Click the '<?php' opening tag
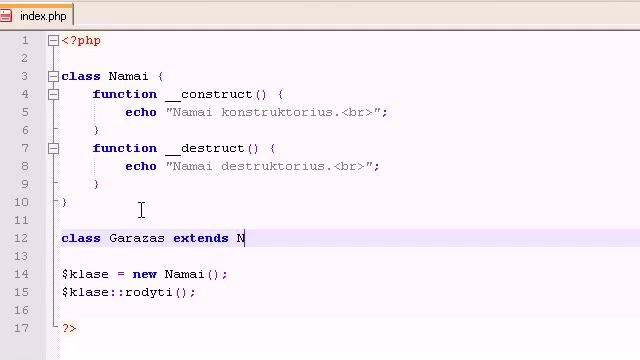Image resolution: width=640 pixels, height=360 pixels. [x=81, y=40]
